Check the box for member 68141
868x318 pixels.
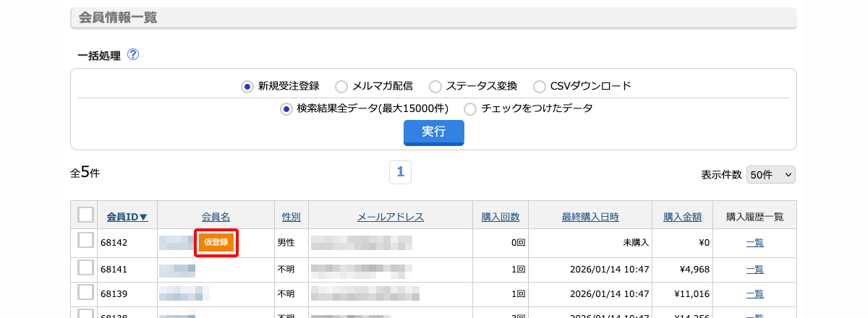tap(85, 267)
